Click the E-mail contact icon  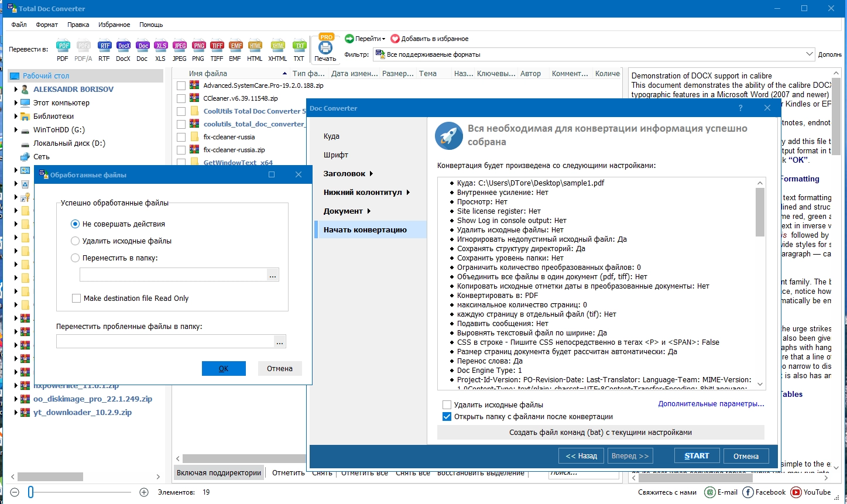click(x=710, y=492)
